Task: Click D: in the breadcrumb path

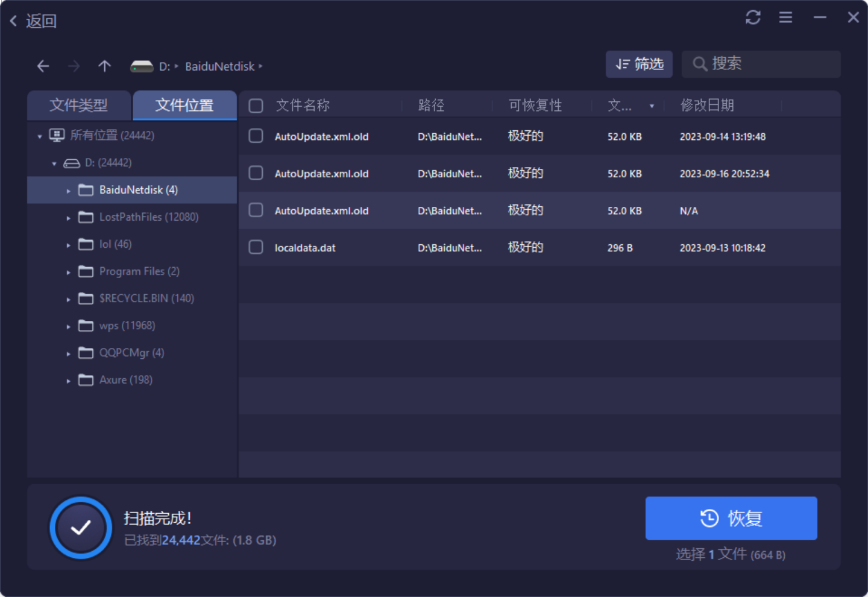Action: pyautogui.click(x=165, y=66)
